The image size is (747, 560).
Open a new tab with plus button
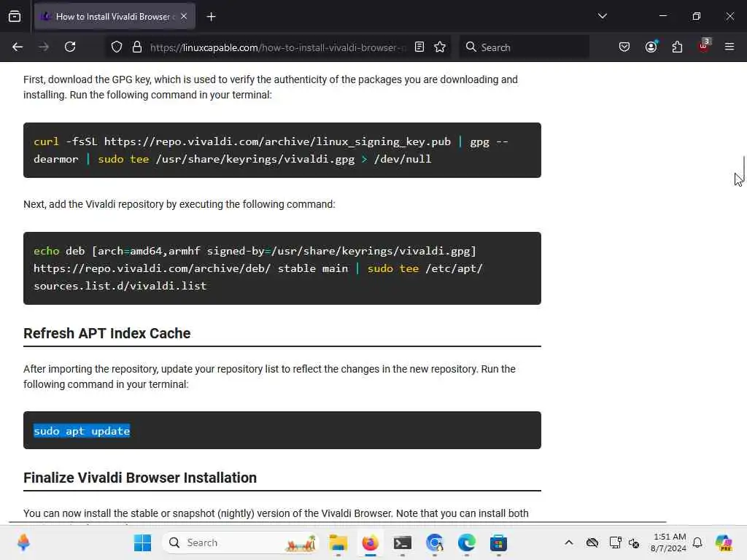click(x=211, y=17)
